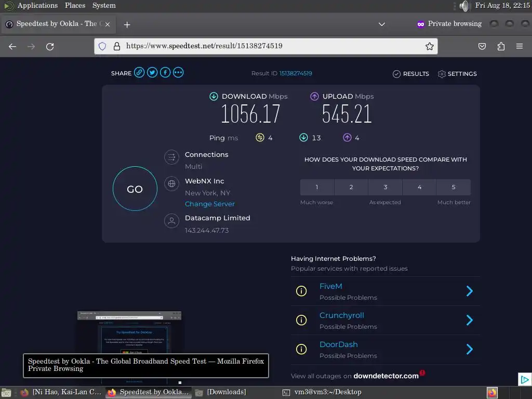Open Firefox extensions menu
Screen dimensions: 532x399
click(501, 46)
